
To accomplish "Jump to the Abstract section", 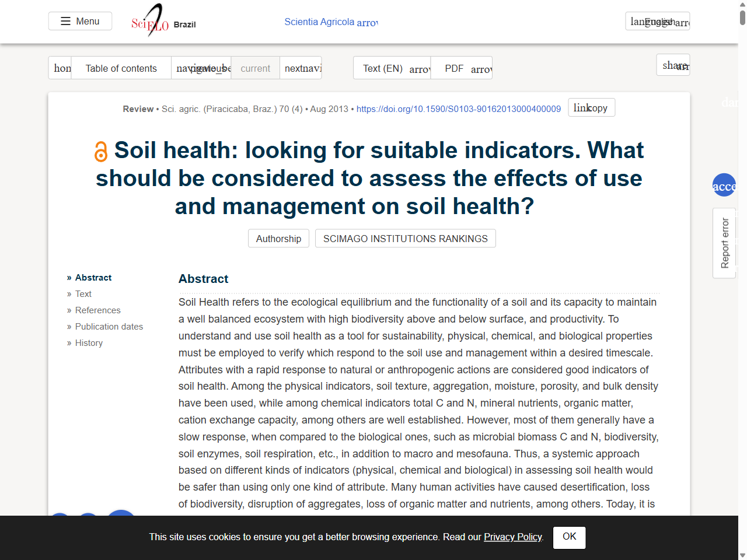I will [93, 278].
